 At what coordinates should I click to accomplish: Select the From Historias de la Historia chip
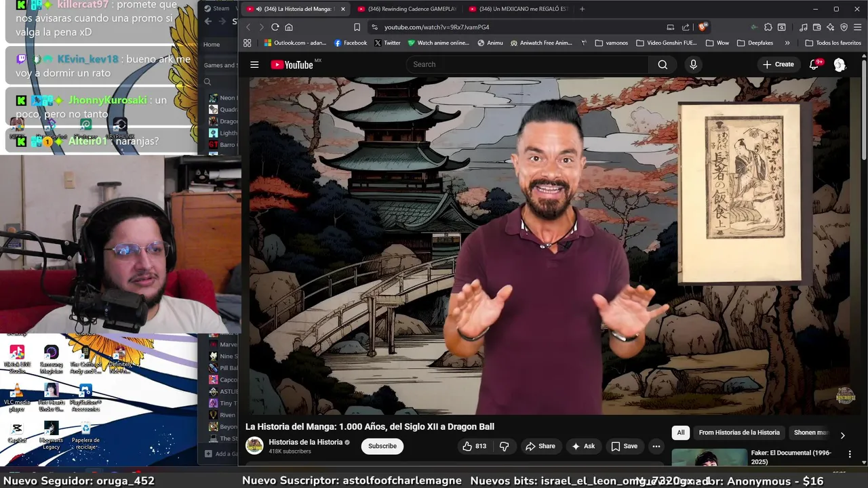point(739,432)
